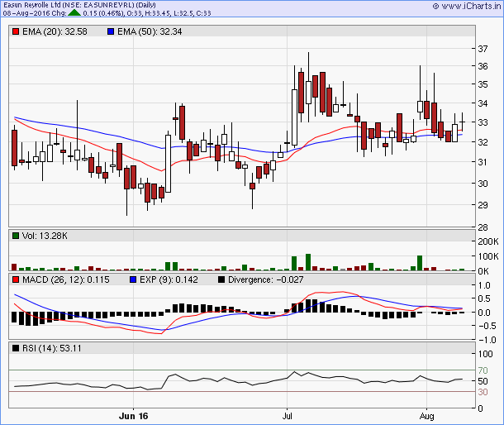Click the 100 RSI axis label
504x425 pixels.
click(485, 354)
